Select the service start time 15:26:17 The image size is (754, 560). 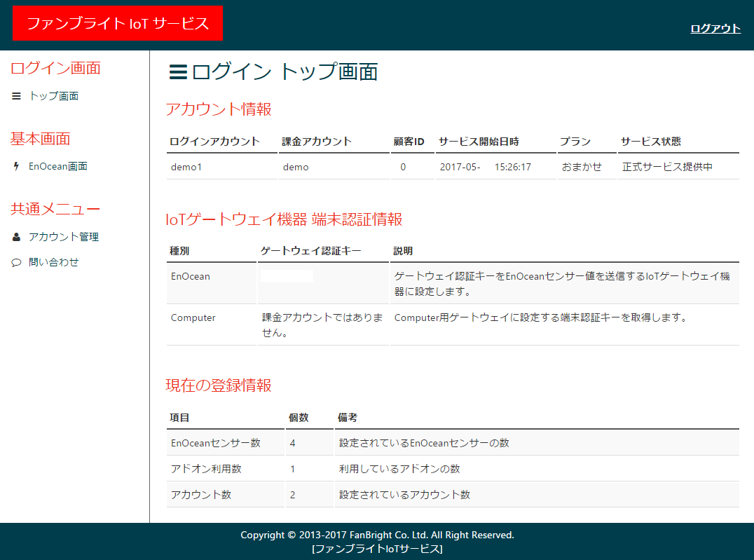513,167
